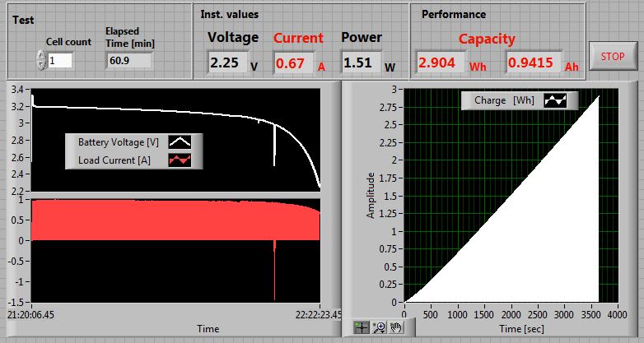Select the Elapsed Time value box
644x343 pixels.
click(129, 61)
